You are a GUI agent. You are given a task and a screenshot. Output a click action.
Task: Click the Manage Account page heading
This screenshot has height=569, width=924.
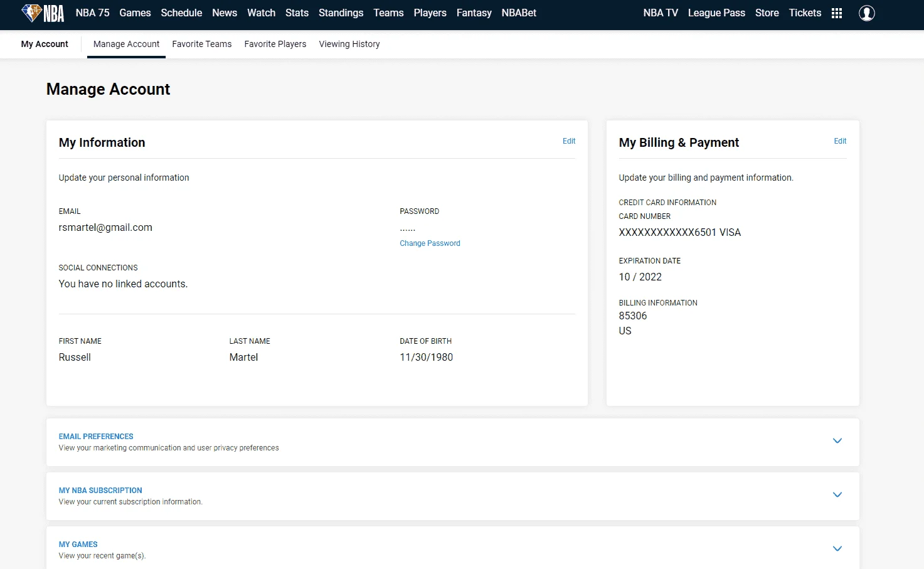[108, 89]
